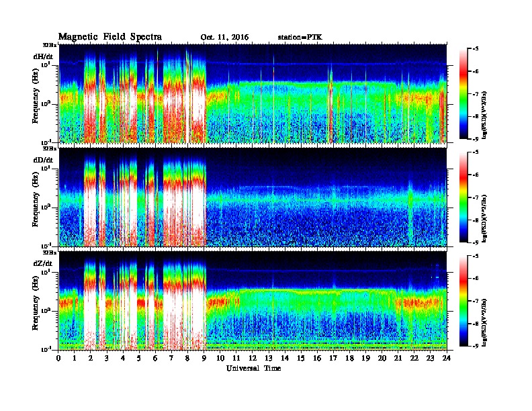This screenshot has height=411, width=532.
Task: Click the color bar beside the dZ/dt panel
Action: (x=463, y=301)
